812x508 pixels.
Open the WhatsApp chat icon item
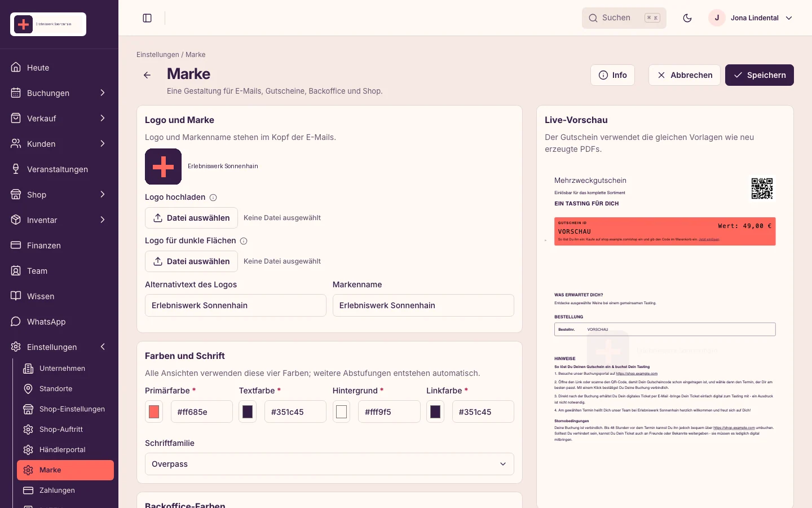click(59, 322)
